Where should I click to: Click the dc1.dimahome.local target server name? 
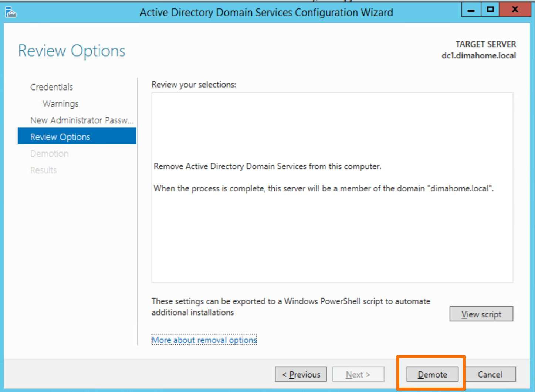[x=478, y=56]
